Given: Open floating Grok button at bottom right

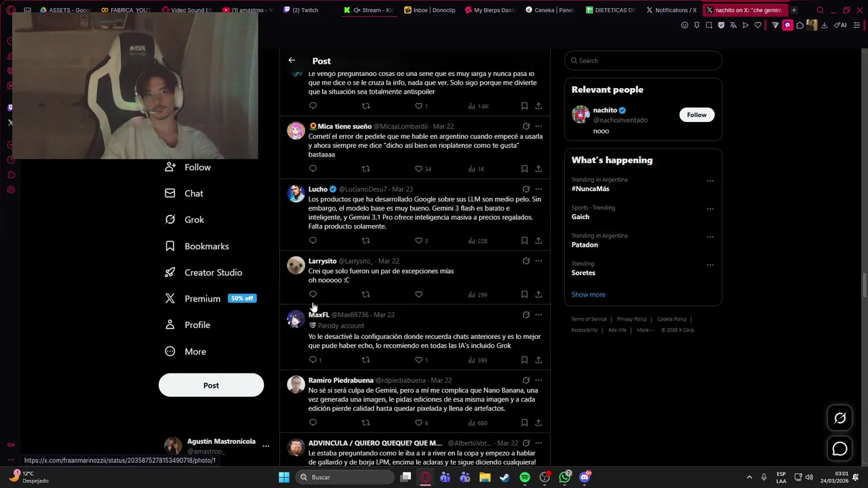Looking at the screenshot, I should coord(840,418).
